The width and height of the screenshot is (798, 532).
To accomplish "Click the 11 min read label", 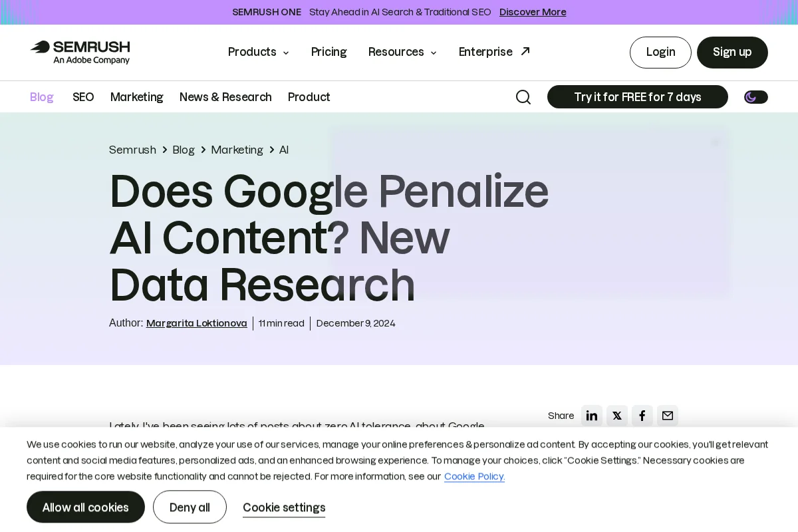I will (281, 323).
